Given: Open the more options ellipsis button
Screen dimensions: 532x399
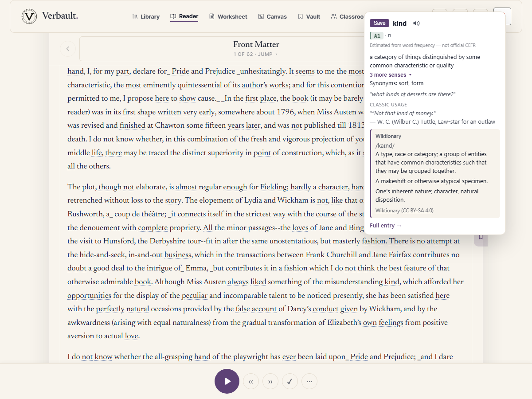Looking at the screenshot, I should click(x=309, y=381).
